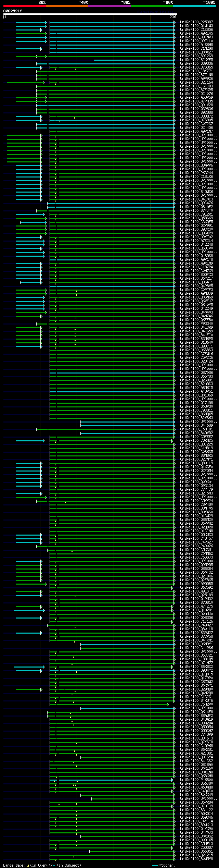Select hit label UniRef100_B4NZ46
Screen dimensions: 219x868
196,316
